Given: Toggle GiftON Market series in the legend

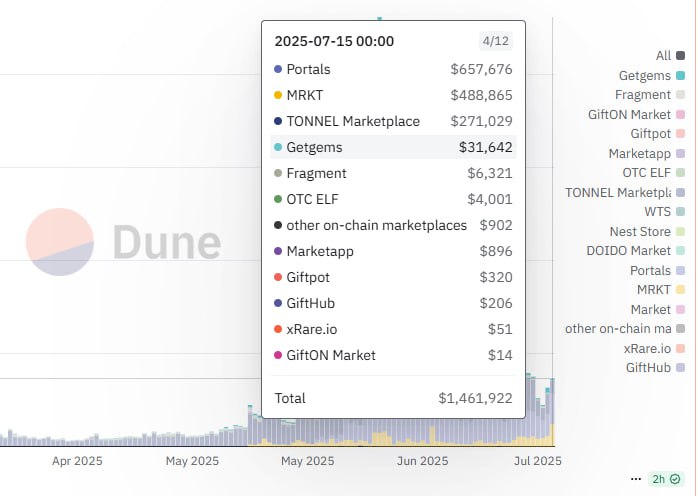Looking at the screenshot, I should point(637,114).
